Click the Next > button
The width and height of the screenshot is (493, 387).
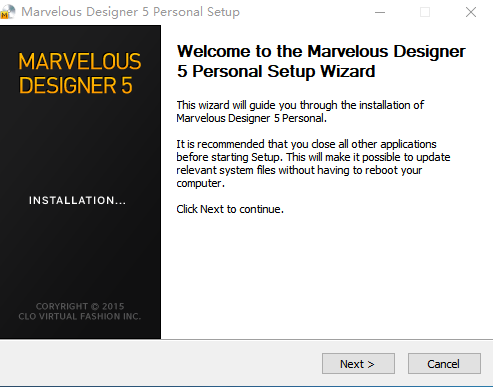click(358, 364)
